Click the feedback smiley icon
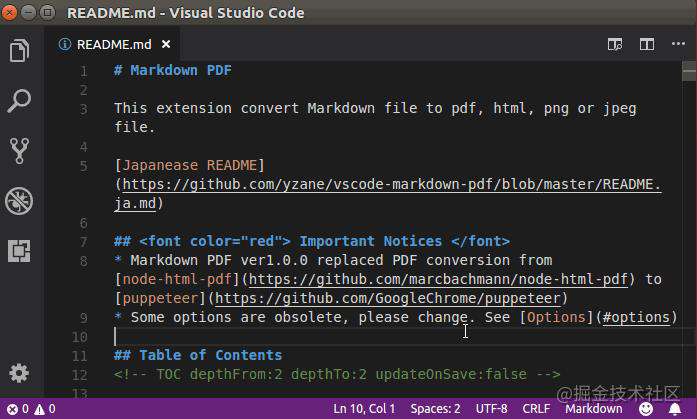Screen dimensions: 697x419 [646, 409]
